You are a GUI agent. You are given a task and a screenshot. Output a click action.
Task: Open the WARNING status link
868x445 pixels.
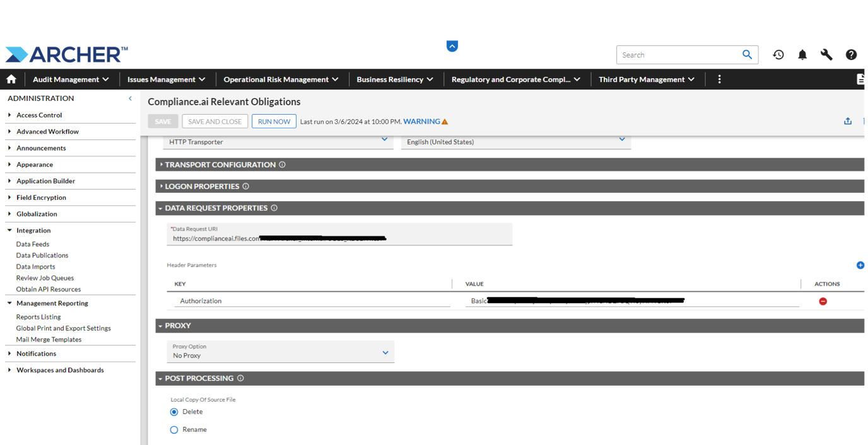[x=422, y=122]
